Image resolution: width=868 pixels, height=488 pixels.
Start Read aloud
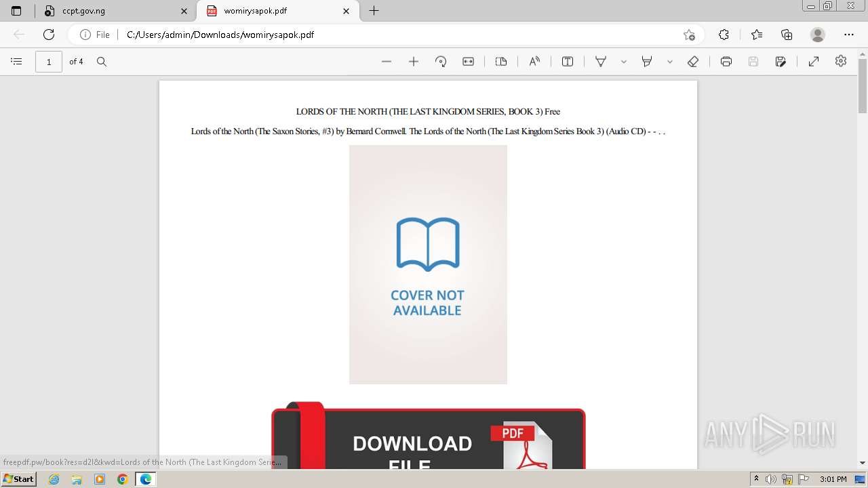[x=534, y=62]
